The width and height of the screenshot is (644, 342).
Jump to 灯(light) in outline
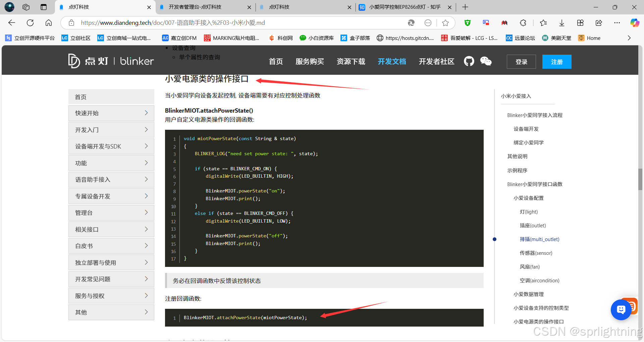coord(529,212)
